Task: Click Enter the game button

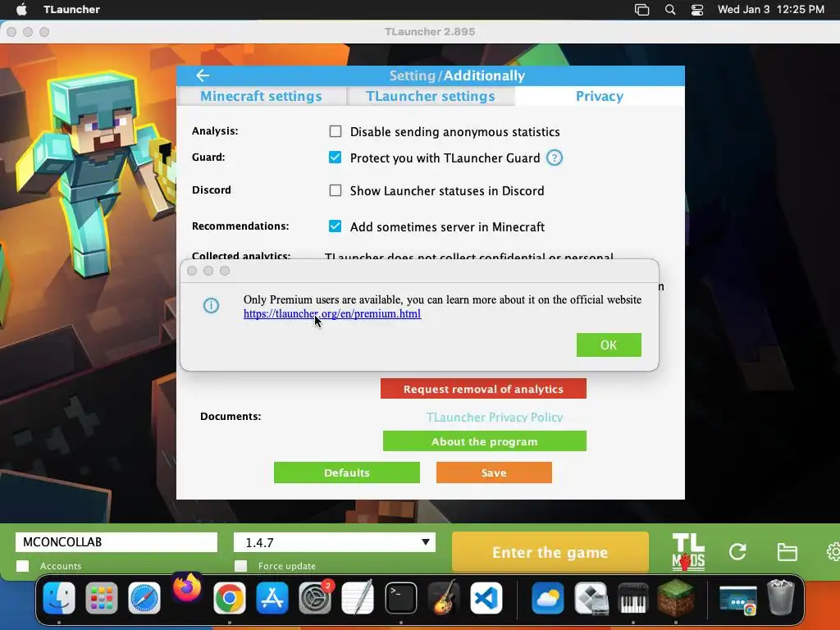Action: [550, 552]
